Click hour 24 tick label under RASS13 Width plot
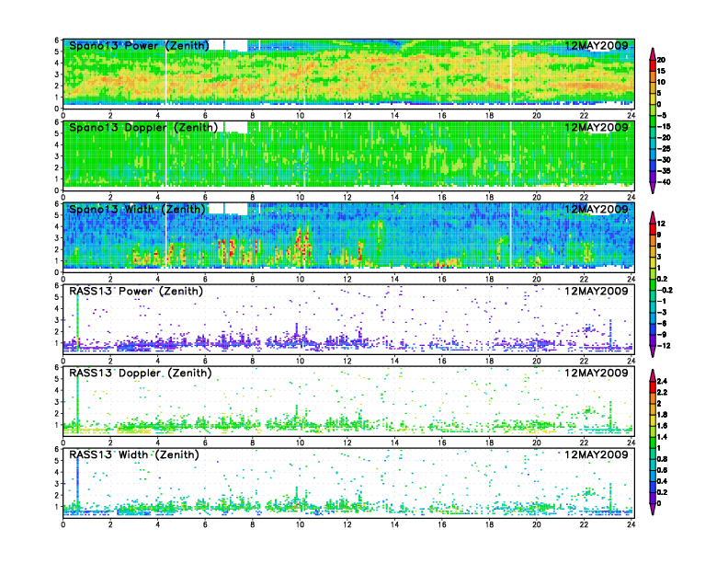The width and height of the screenshot is (728, 563). pyautogui.click(x=631, y=525)
